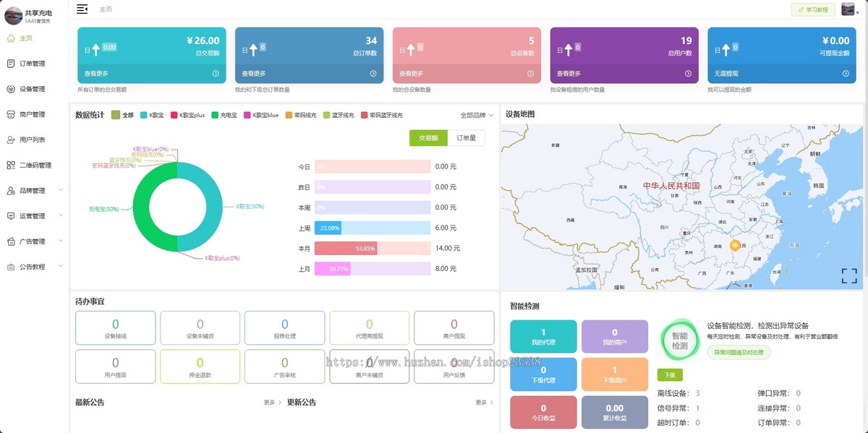868x433 pixels.
Task: Open 订单管理 via its sidebar icon
Action: coord(9,63)
